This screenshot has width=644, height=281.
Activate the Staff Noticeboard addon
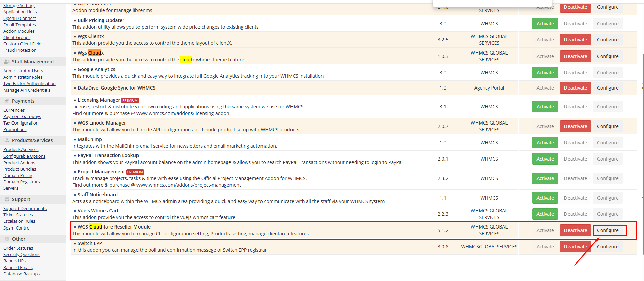[x=545, y=198]
